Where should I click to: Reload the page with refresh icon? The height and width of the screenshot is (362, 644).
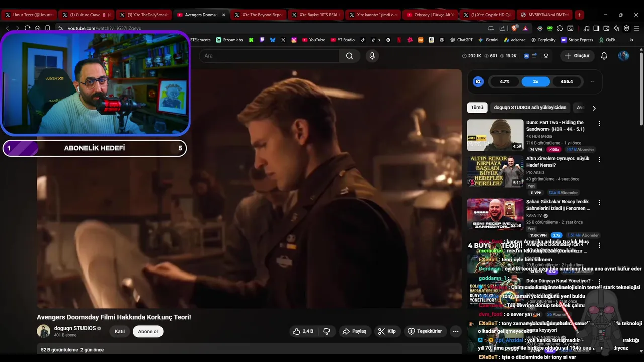tap(27, 28)
